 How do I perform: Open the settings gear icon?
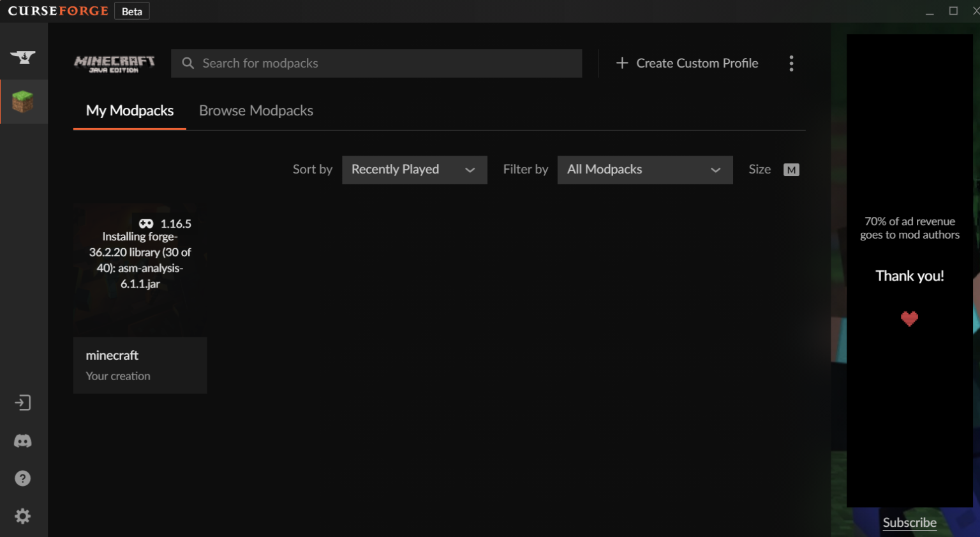click(x=23, y=516)
